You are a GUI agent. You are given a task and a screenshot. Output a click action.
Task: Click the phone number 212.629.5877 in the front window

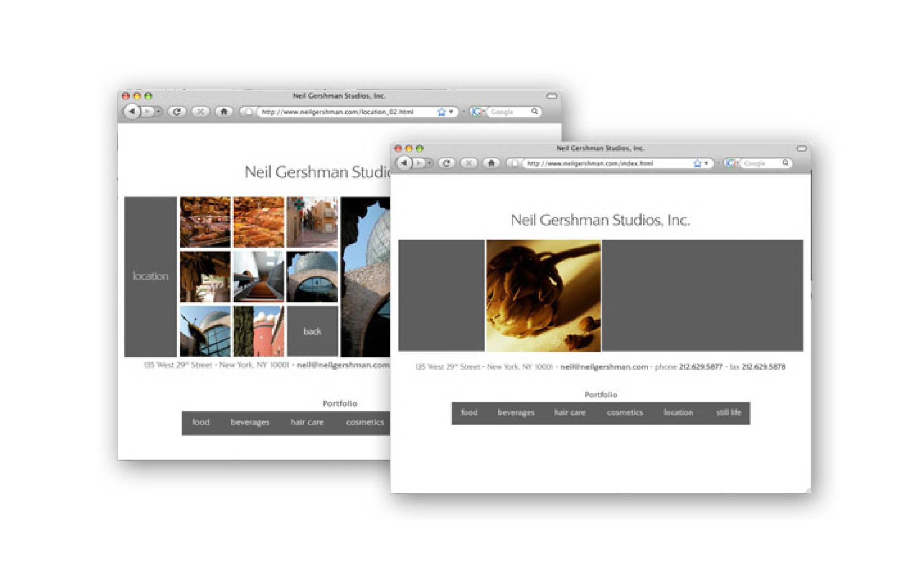click(701, 367)
